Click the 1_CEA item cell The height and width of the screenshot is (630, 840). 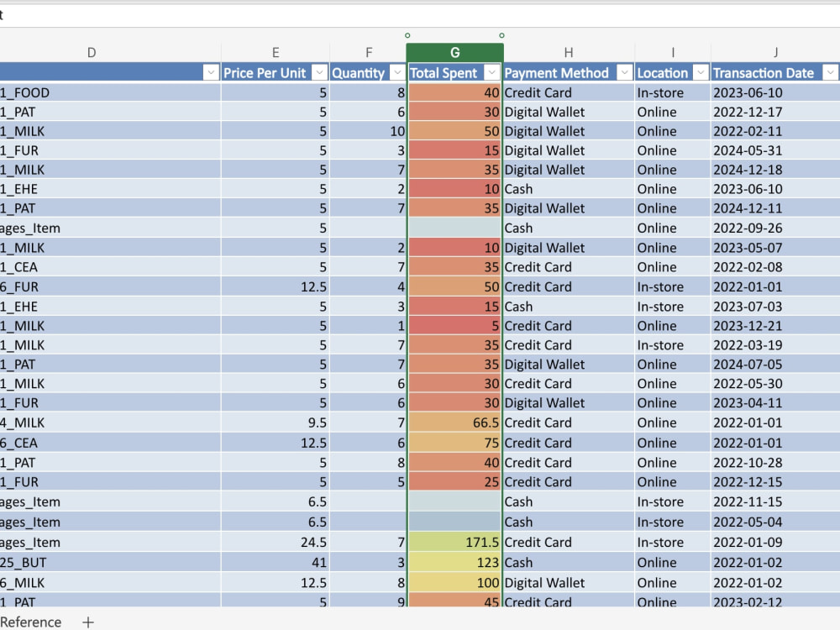tap(110, 267)
